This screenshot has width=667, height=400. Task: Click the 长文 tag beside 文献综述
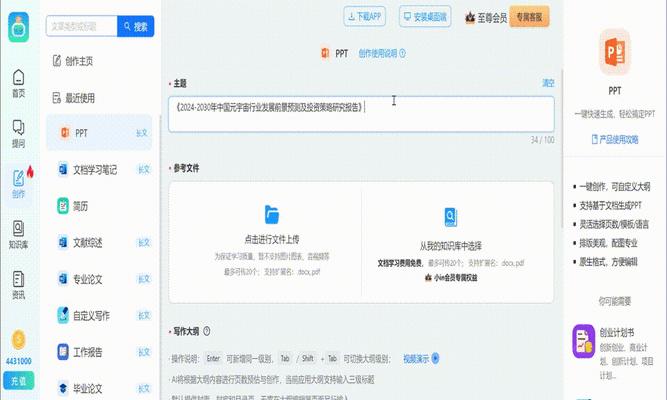[x=144, y=243]
